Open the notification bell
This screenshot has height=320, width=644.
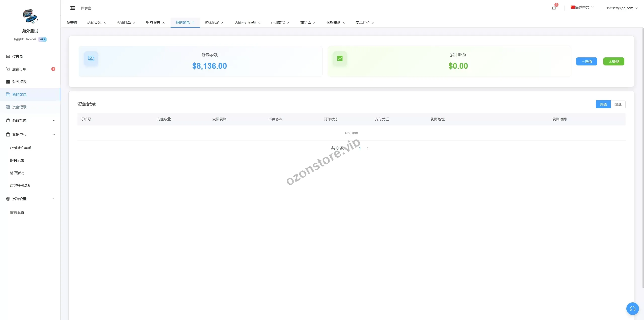[554, 8]
